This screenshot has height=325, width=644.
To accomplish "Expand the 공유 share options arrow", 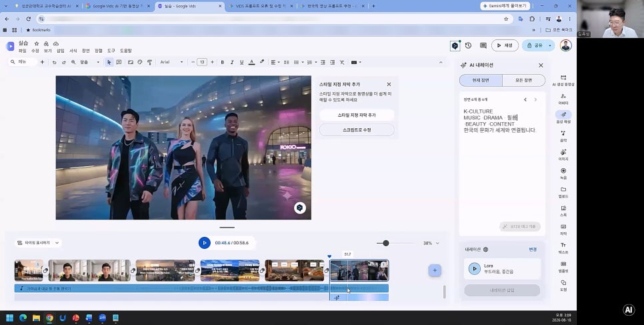I will tap(550, 45).
